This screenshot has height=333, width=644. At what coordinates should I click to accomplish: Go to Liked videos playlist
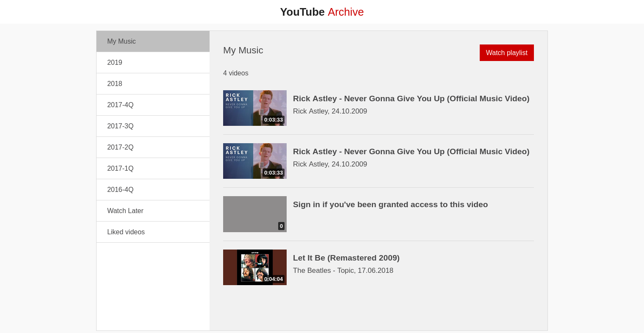153,232
